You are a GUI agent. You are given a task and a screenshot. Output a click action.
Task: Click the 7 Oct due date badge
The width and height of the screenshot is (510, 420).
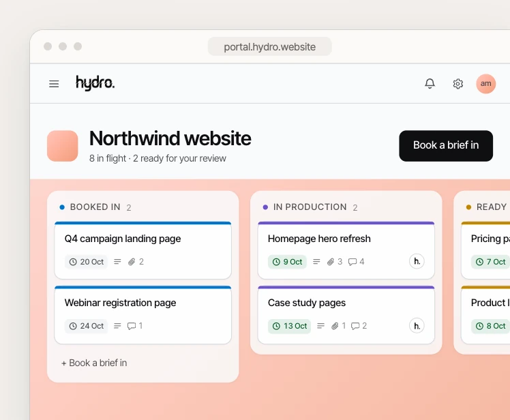pyautogui.click(x=490, y=262)
